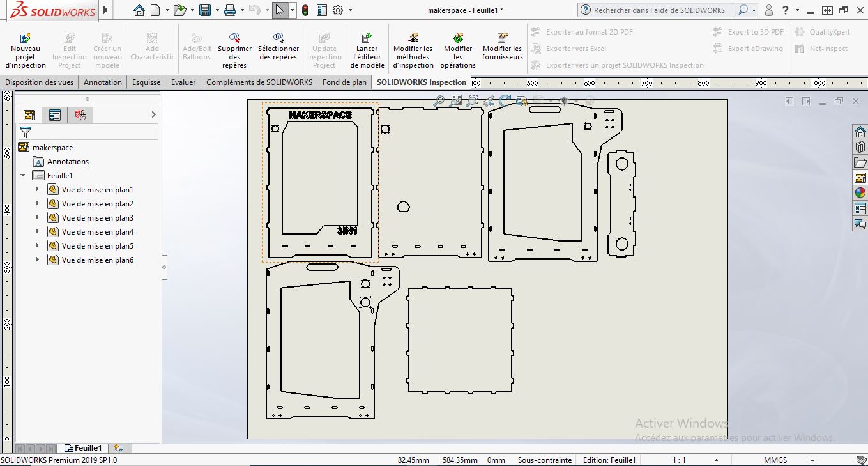Switch to the Fond de plan tab
Image resolution: width=868 pixels, height=466 pixels.
(x=345, y=82)
